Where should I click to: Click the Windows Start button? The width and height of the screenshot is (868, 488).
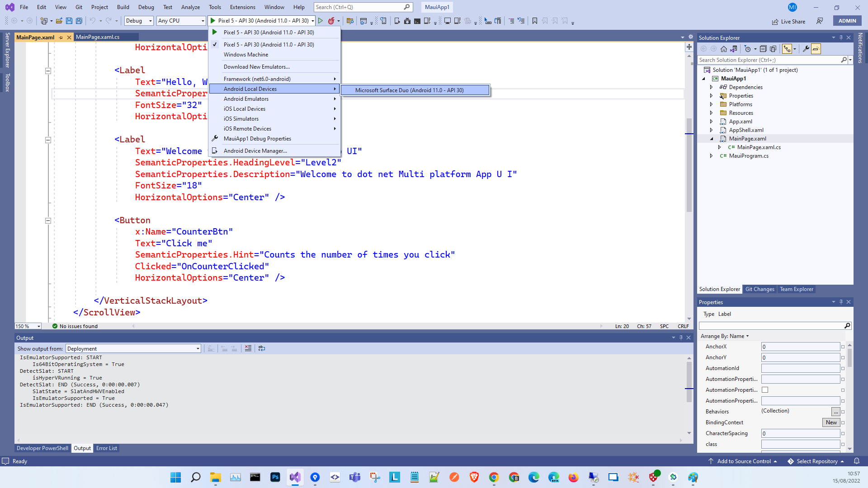(x=175, y=477)
